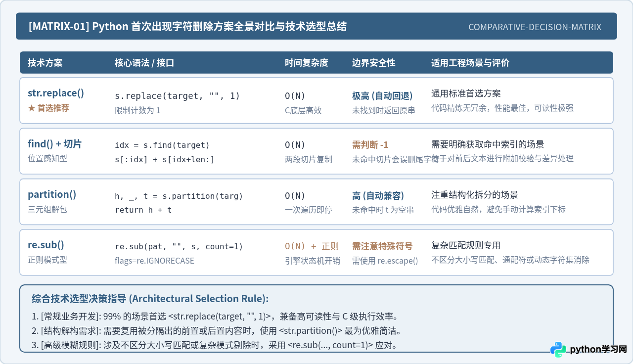Click the 两段切片复制 text
Image resolution: width=633 pixels, height=364 pixels.
[x=309, y=159]
